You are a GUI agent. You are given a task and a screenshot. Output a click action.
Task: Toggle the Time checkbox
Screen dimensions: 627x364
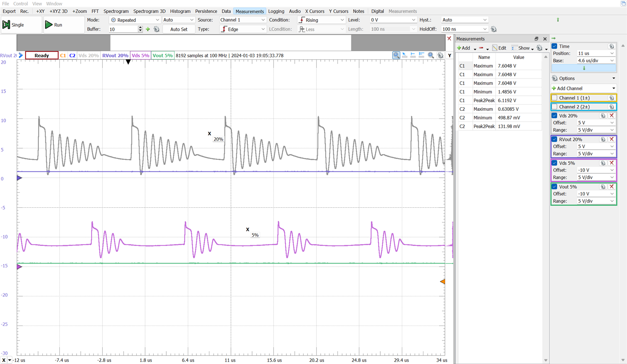coord(555,46)
